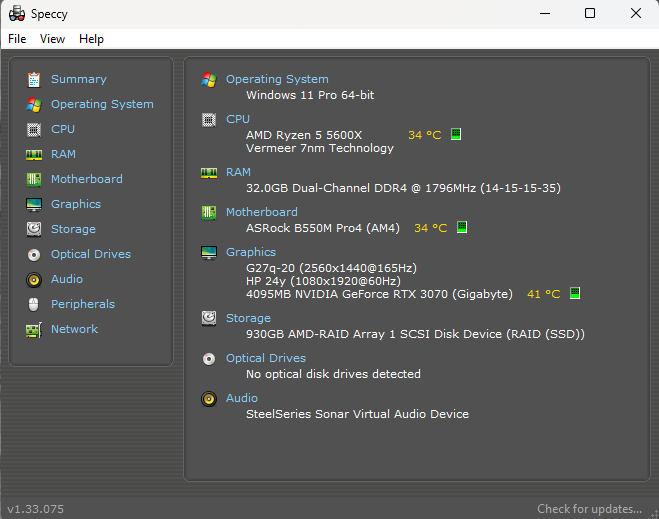Open the Help menu
The width and height of the screenshot is (659, 519).
tap(91, 39)
